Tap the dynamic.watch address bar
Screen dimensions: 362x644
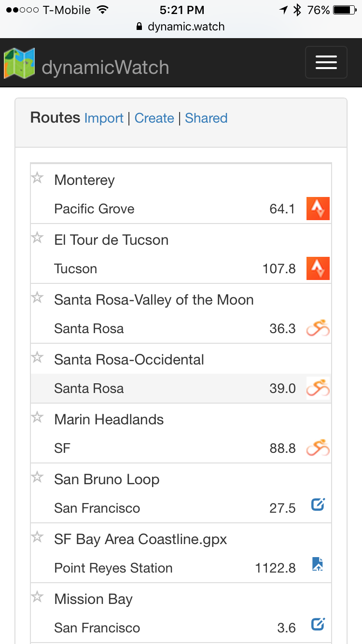point(181,27)
